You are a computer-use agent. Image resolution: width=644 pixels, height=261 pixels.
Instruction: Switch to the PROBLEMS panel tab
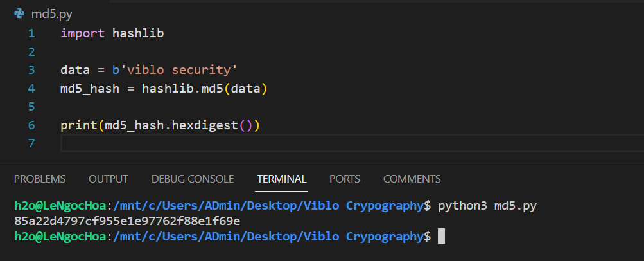[40, 179]
